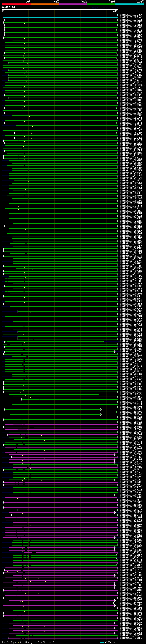Click the UniRef100_B6TNM2 label
Image resolution: width=146 pixels, height=644 pixels.
[x=131, y=349]
